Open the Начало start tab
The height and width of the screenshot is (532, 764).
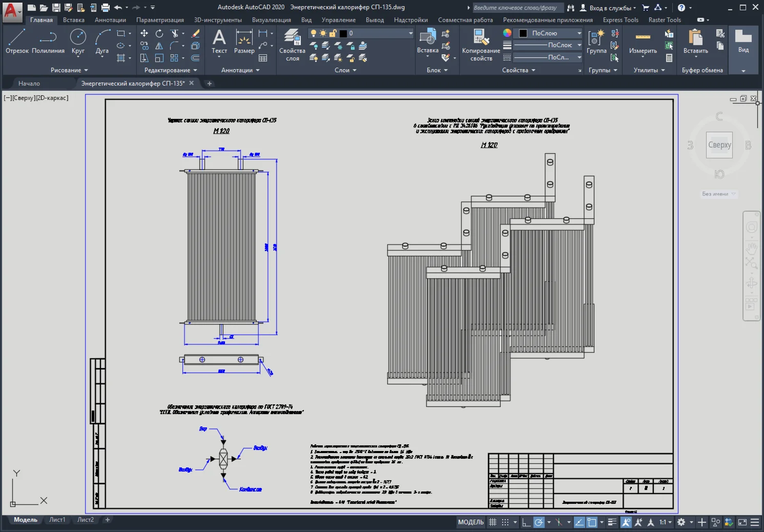coord(29,83)
